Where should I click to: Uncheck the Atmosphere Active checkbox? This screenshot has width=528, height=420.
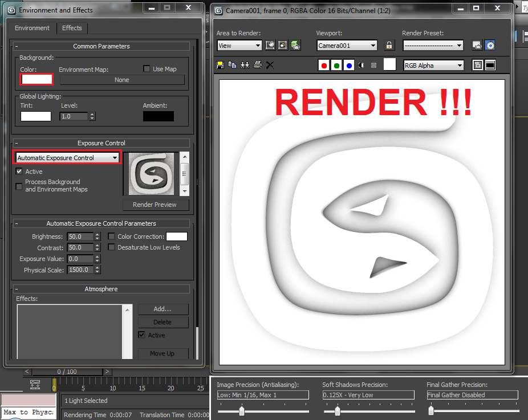click(x=142, y=335)
